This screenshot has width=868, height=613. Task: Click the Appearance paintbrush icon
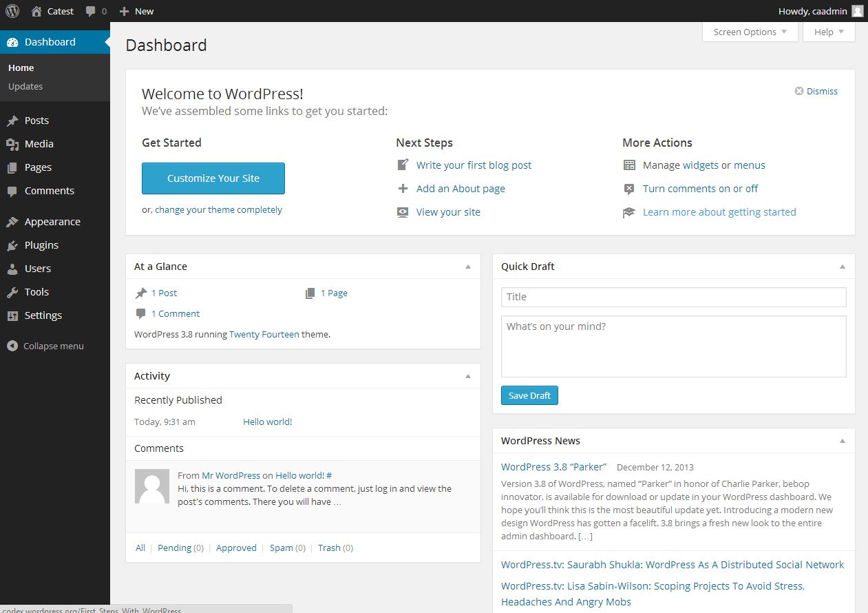pos(12,222)
